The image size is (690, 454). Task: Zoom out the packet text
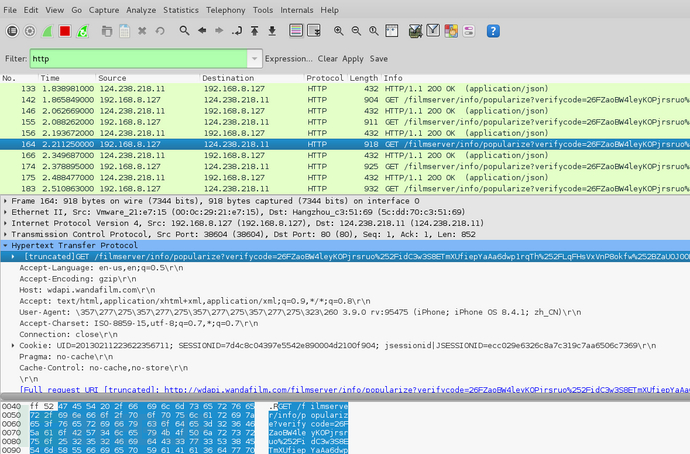pyautogui.click(x=356, y=31)
